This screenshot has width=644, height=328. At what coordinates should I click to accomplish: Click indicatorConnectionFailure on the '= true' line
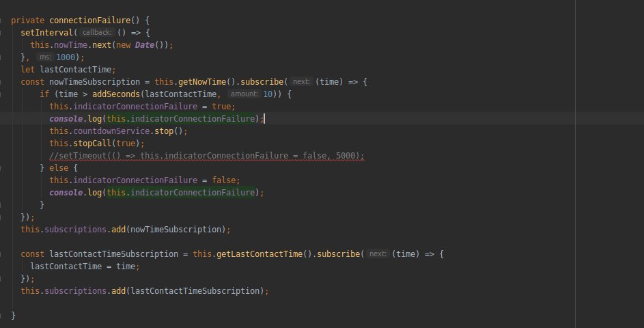pyautogui.click(x=135, y=107)
